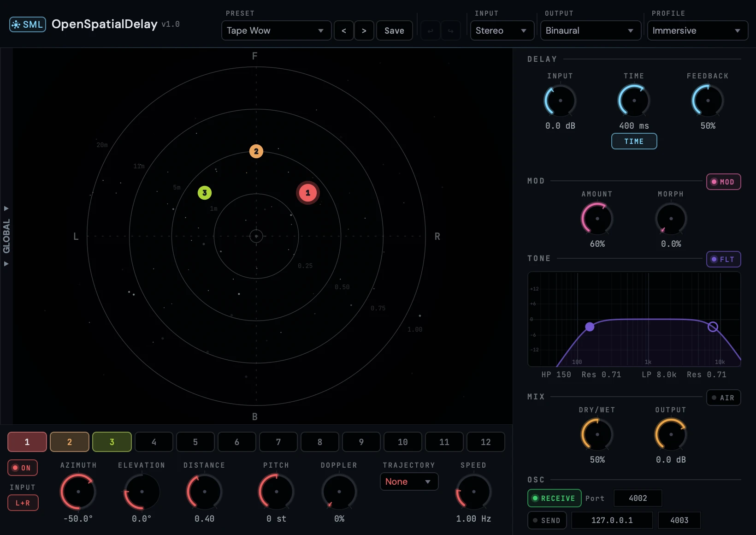Select source tab 10
The height and width of the screenshot is (535, 756).
coord(403,442)
